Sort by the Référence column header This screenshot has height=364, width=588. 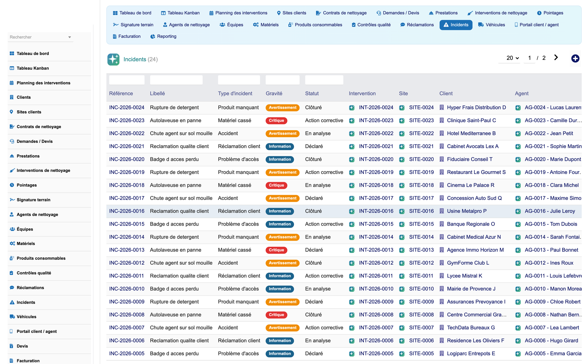click(x=121, y=94)
